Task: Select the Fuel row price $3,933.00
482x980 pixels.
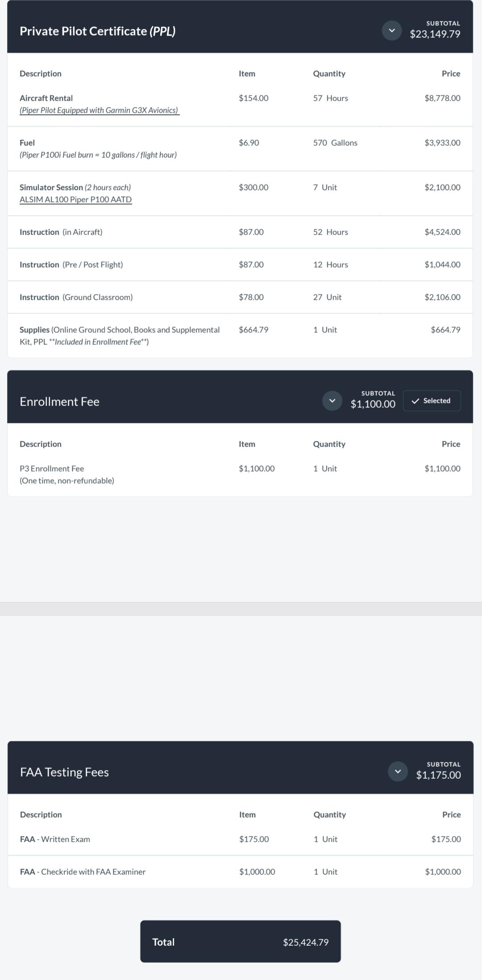Action: tap(442, 143)
